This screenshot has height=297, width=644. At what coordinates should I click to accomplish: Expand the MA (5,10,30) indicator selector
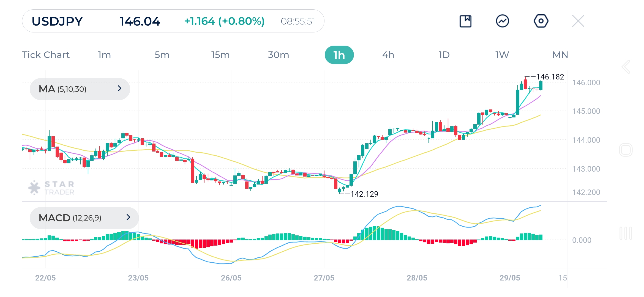[x=80, y=89]
